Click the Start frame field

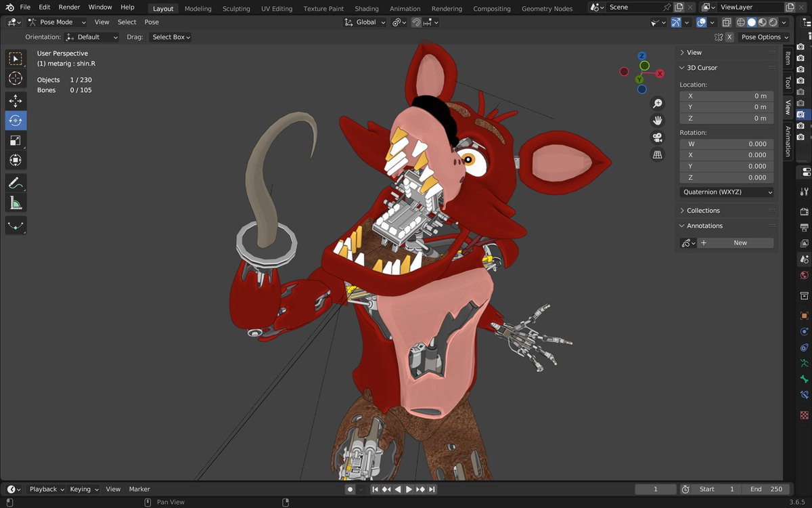(x=717, y=489)
